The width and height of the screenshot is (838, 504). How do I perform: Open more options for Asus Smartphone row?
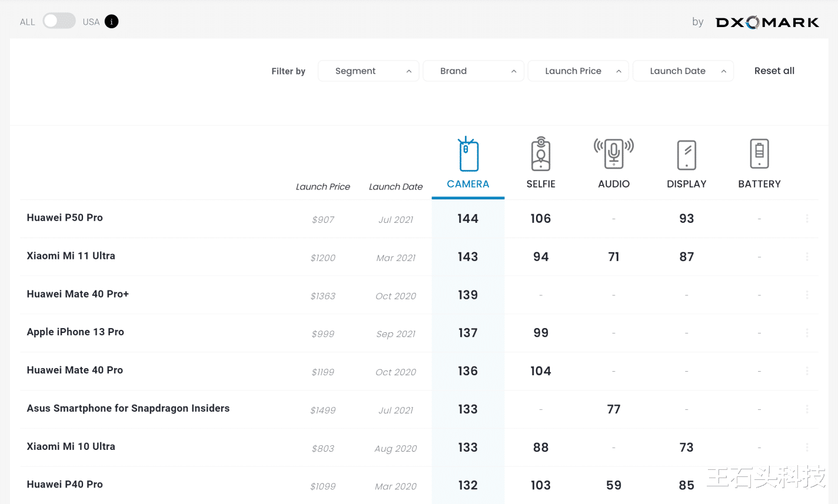pos(807,409)
